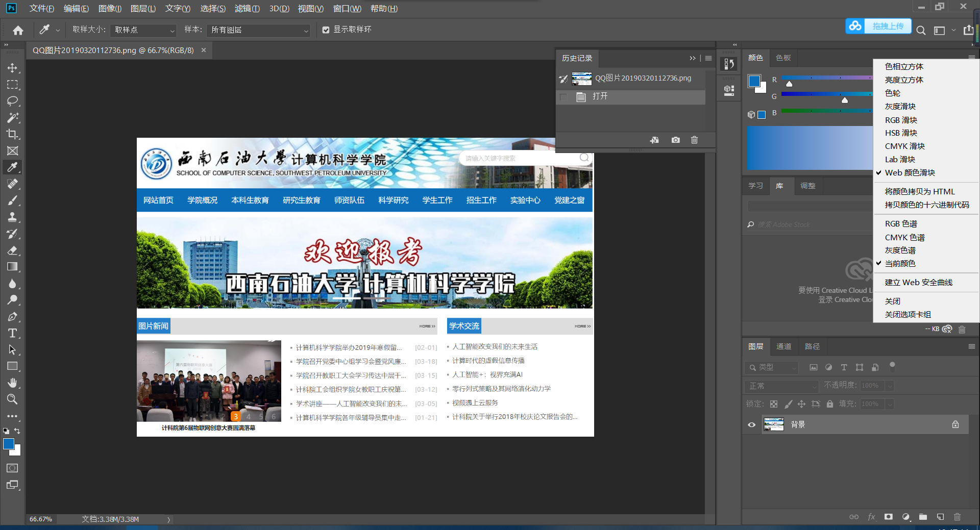This screenshot has height=530, width=980.
Task: Check the CMYK 色谱 option
Action: coord(904,237)
